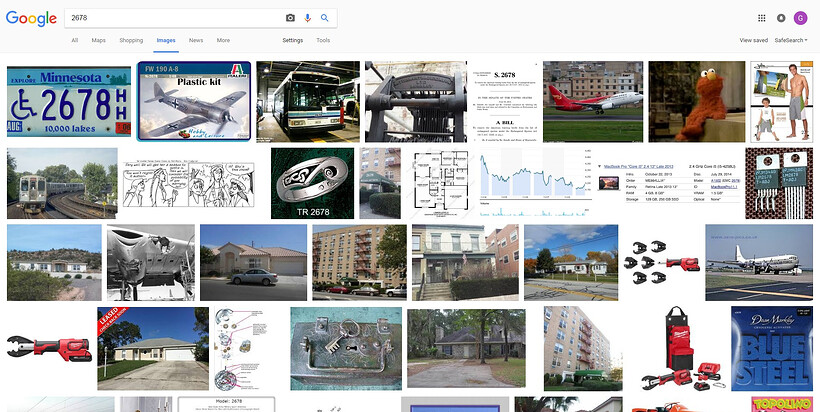Open the Topolino cover image
820x412 pixels.
[x=782, y=404]
